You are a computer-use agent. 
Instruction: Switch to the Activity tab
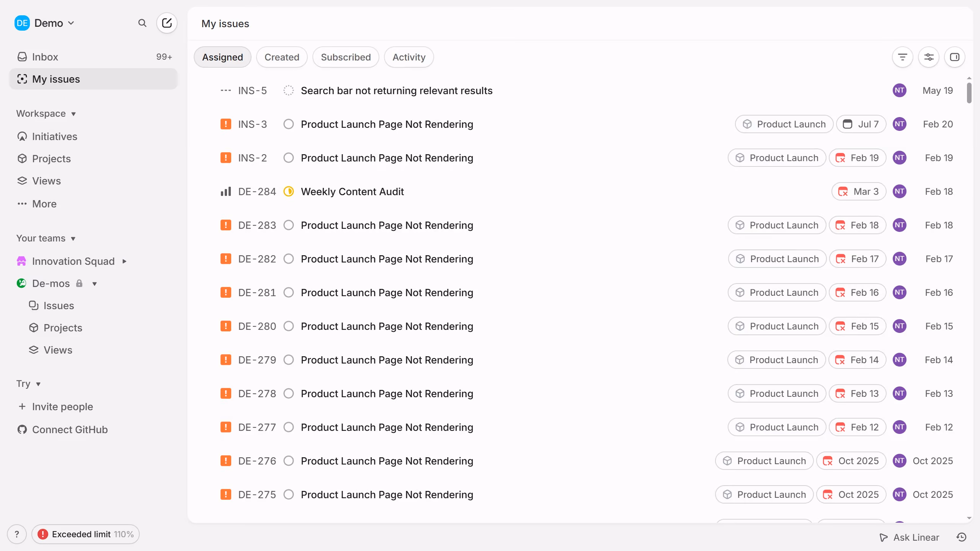tap(409, 57)
